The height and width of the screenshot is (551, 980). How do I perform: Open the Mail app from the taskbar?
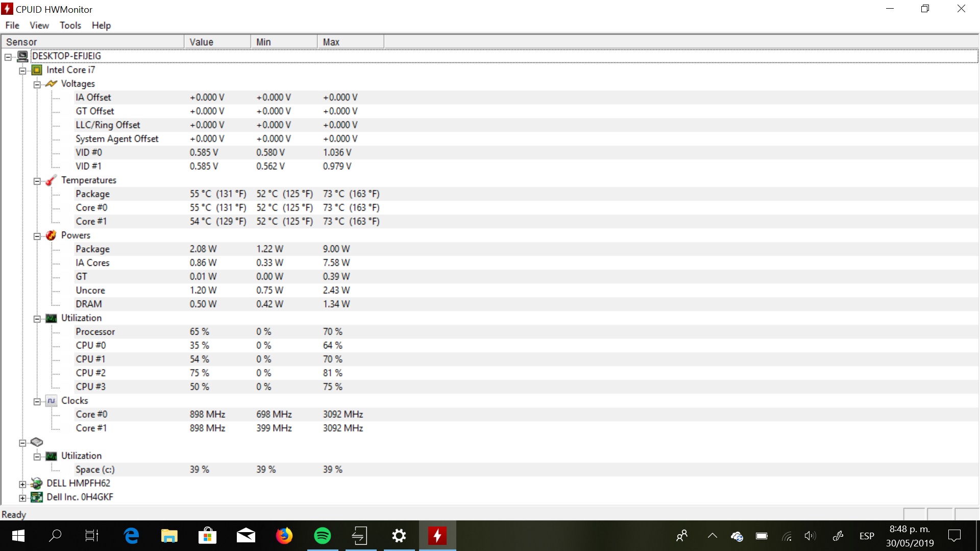pyautogui.click(x=246, y=536)
